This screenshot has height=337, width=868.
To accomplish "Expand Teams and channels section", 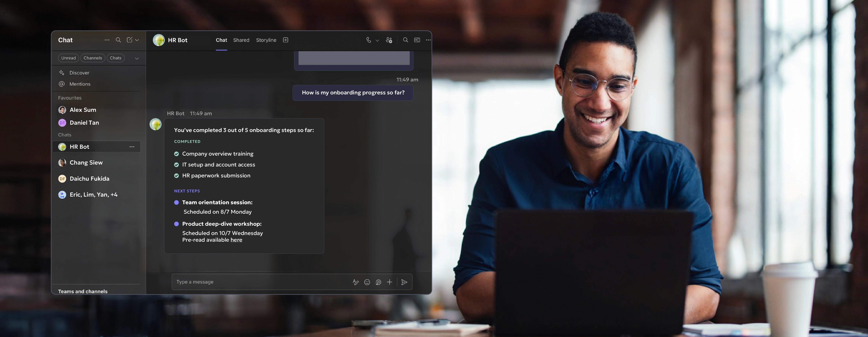I will pos(83,291).
